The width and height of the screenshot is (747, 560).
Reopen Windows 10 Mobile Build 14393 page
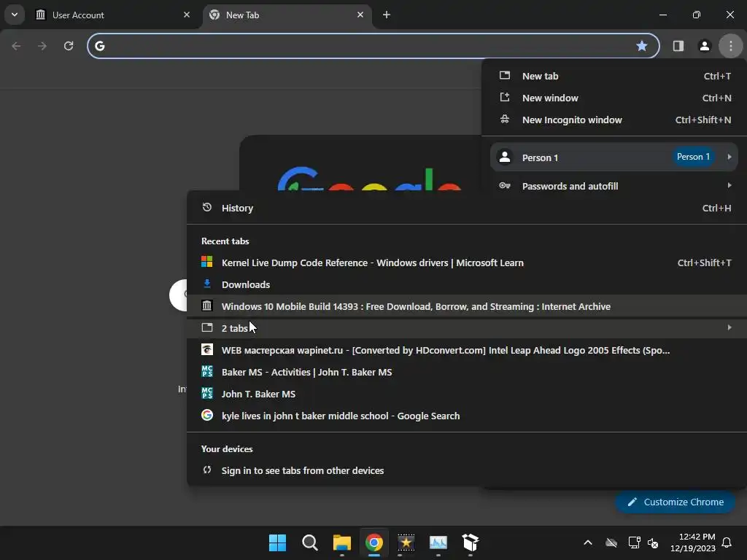[x=467, y=307]
